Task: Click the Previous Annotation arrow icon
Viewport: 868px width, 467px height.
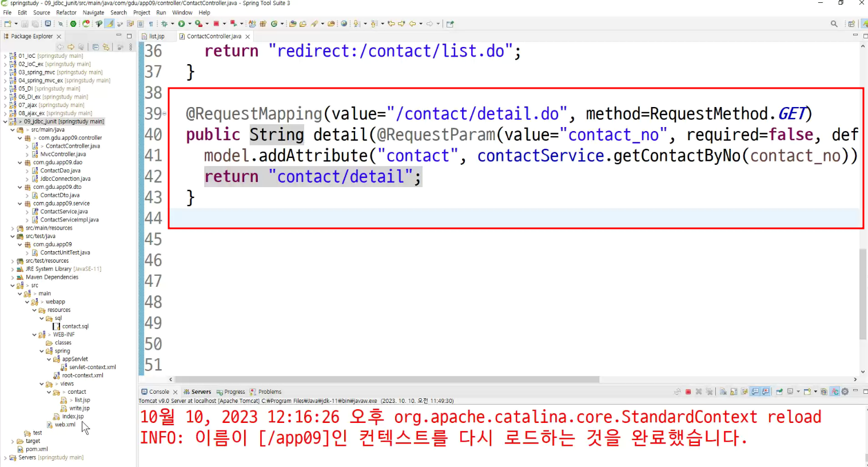Action: tap(373, 23)
